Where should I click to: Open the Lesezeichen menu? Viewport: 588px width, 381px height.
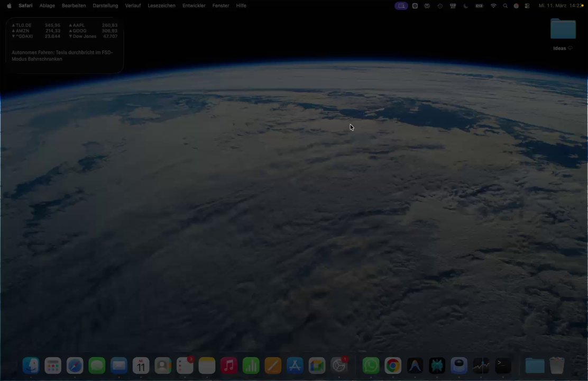tap(162, 6)
